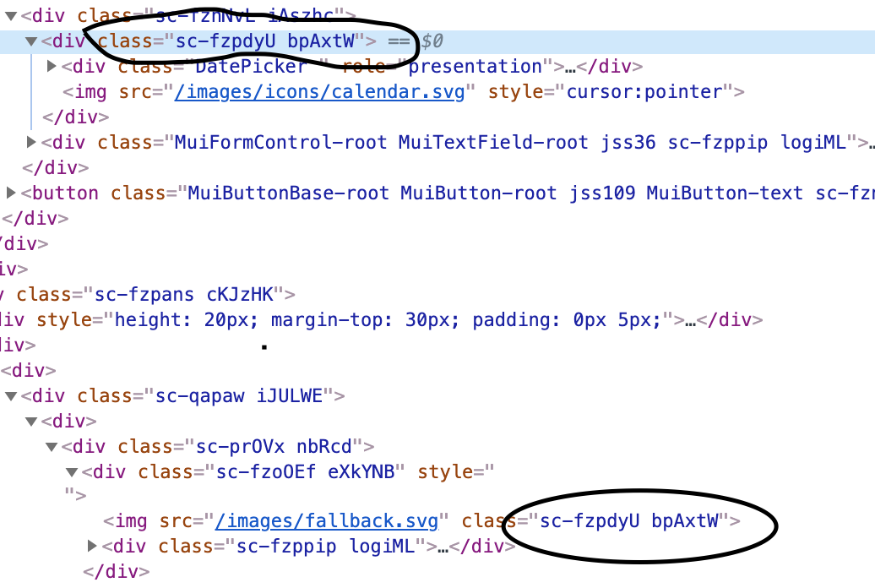
Task: Select the fallback.svg img element
Action: (127, 520)
